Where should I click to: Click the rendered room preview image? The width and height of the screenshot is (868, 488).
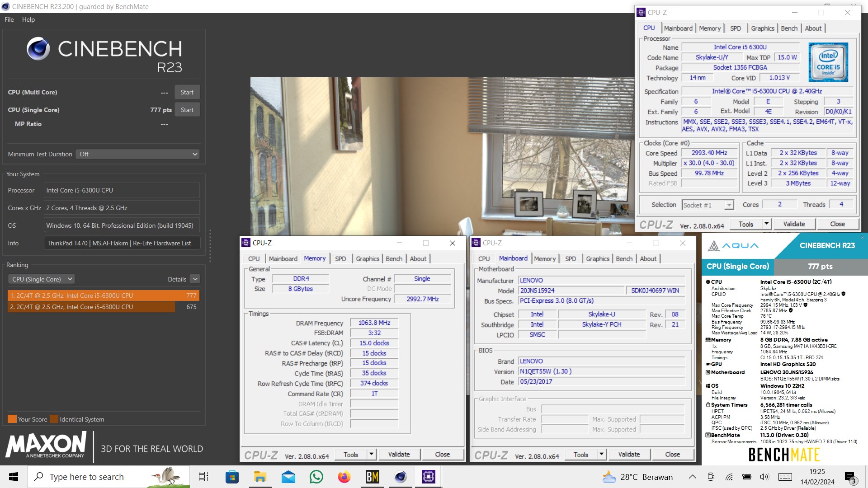(442, 156)
